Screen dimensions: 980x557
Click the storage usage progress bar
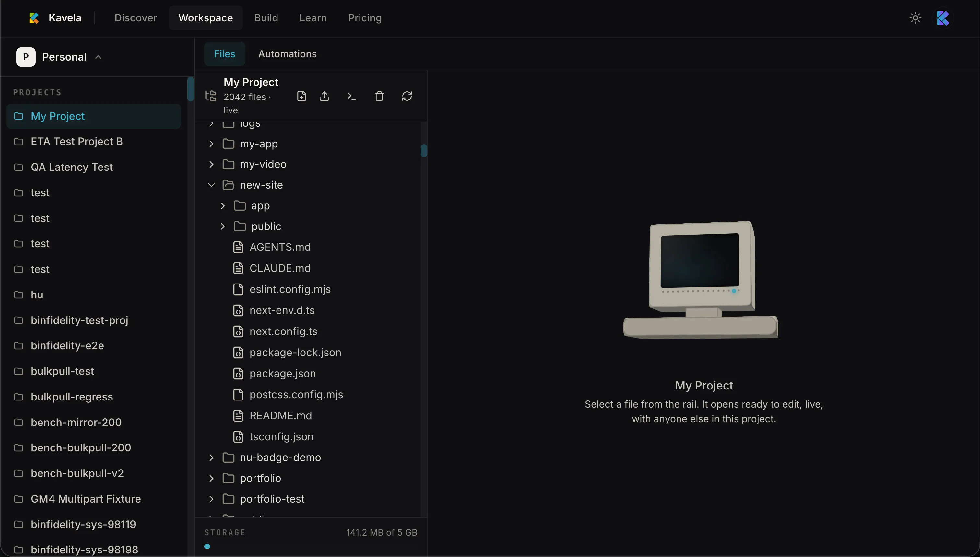pyautogui.click(x=311, y=547)
